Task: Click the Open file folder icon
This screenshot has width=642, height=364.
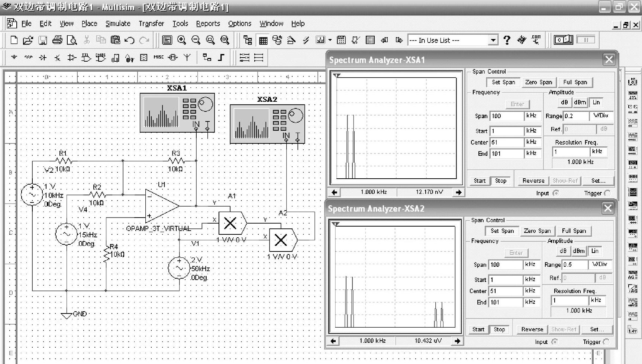Action: tap(28, 40)
